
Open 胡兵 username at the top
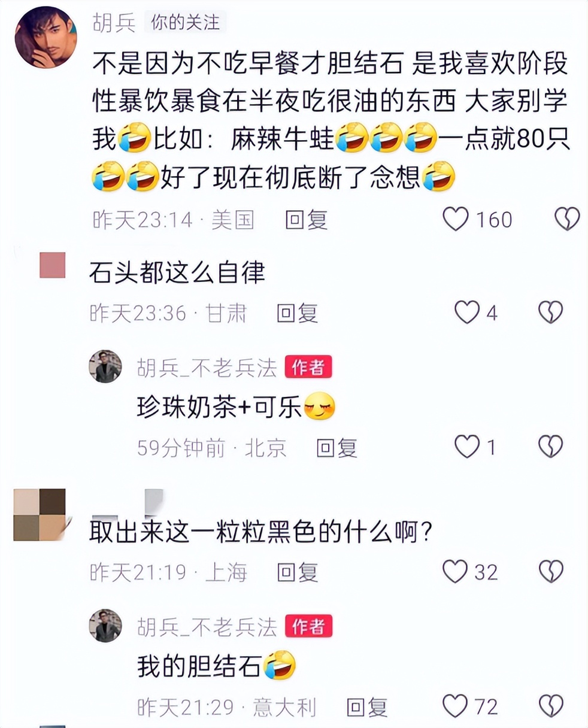114,23
